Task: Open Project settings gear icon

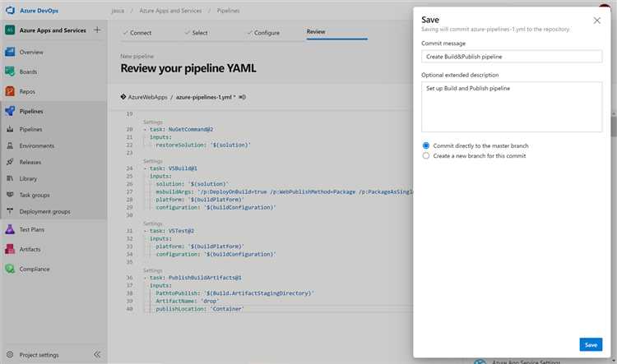Action: pyautogui.click(x=10, y=355)
